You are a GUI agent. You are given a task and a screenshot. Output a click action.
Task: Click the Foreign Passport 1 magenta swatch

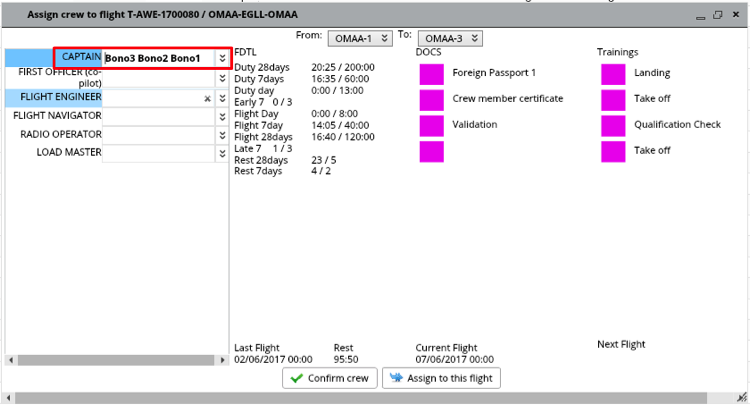pyautogui.click(x=431, y=74)
